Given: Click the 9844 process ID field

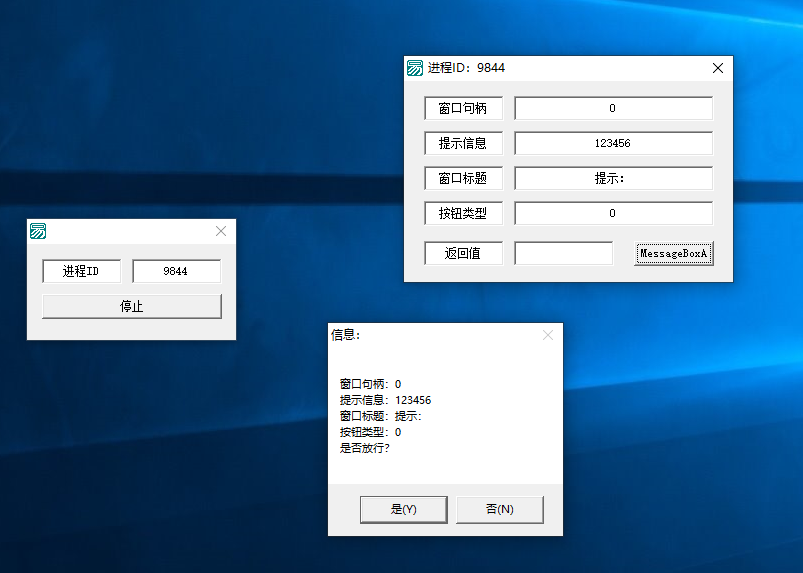Looking at the screenshot, I should point(176,271).
